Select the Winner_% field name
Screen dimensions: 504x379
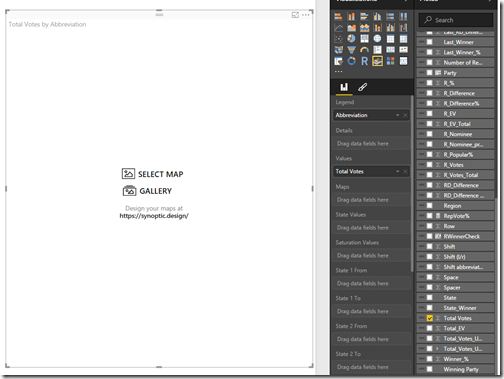(x=456, y=359)
